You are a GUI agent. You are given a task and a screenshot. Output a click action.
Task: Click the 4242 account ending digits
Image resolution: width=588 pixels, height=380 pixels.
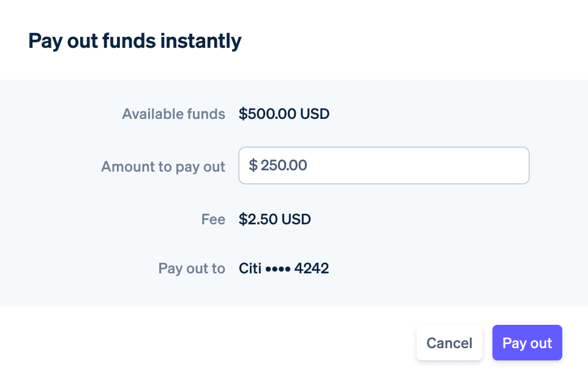(x=312, y=268)
